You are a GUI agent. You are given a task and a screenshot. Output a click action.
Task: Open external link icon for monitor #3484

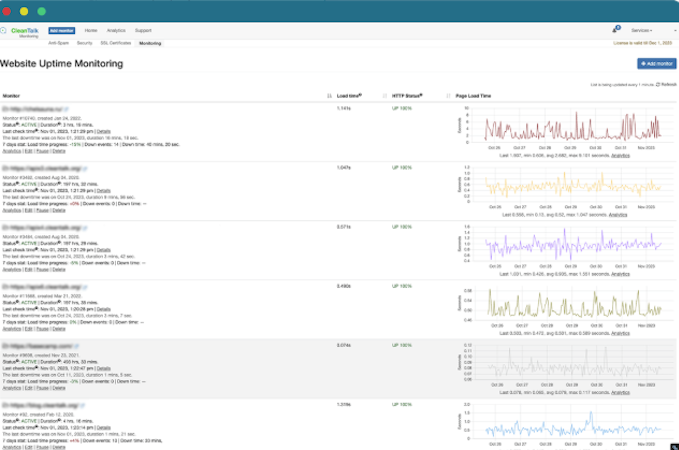85,228
